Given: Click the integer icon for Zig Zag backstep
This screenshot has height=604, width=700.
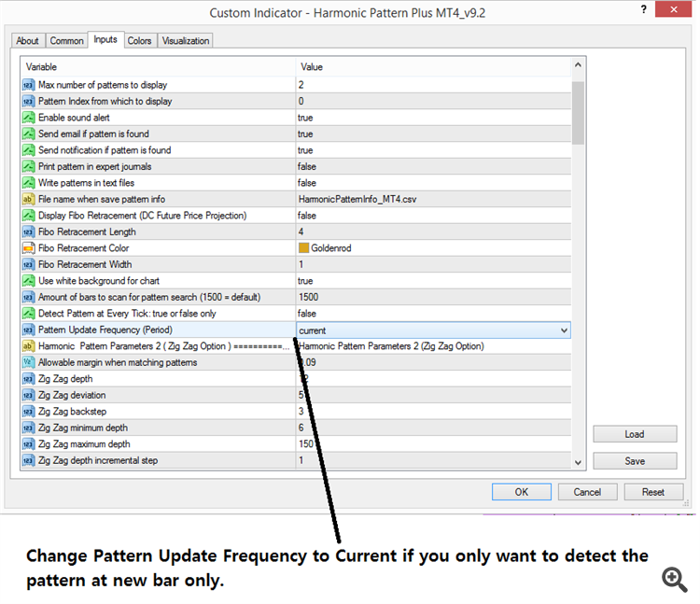Looking at the screenshot, I should (28, 412).
